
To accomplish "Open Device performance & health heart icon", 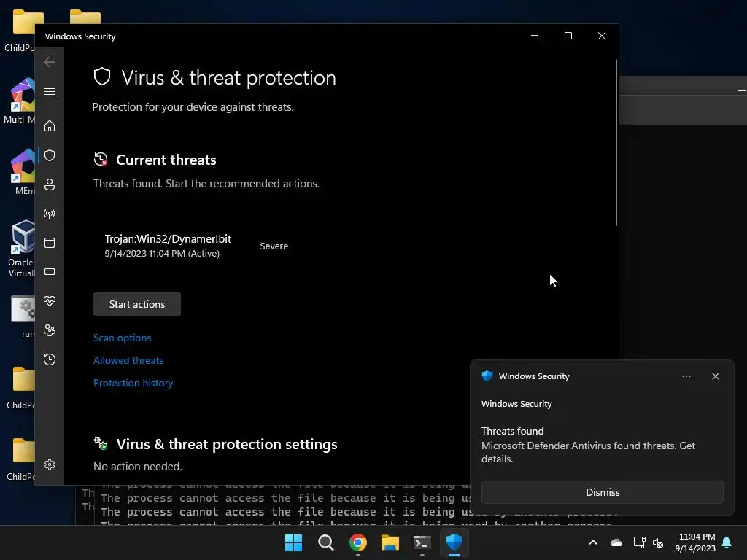I will click(x=50, y=301).
